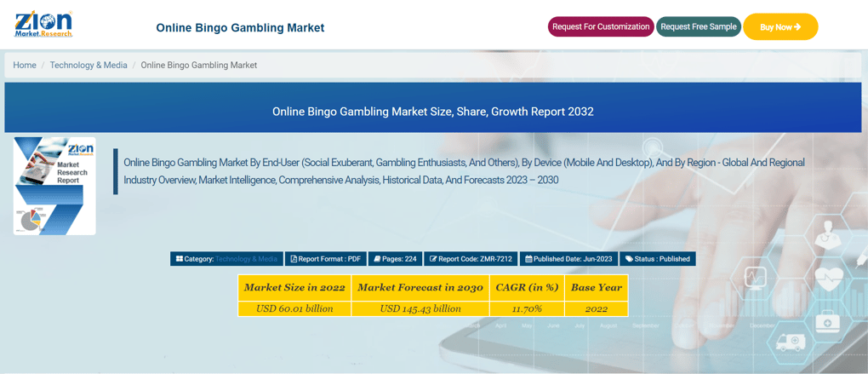Click Request Free Sample button
This screenshot has height=374, width=868.
[x=698, y=26]
